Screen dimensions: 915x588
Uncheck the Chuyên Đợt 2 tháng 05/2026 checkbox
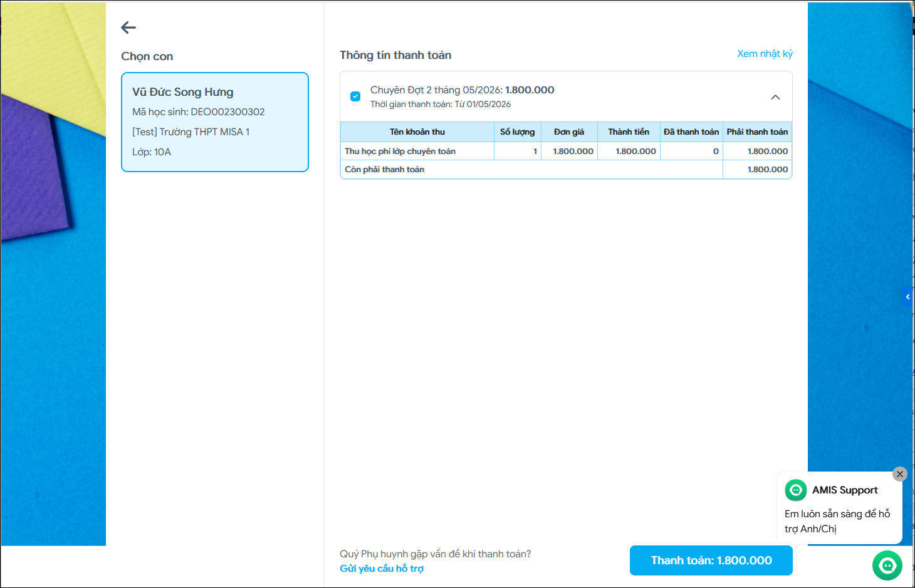355,96
